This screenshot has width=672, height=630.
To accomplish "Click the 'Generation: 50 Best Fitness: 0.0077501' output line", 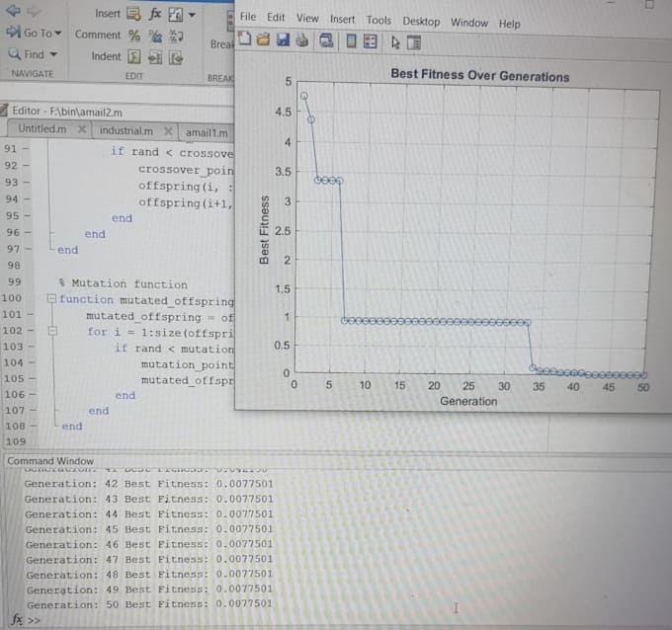I will tap(149, 604).
